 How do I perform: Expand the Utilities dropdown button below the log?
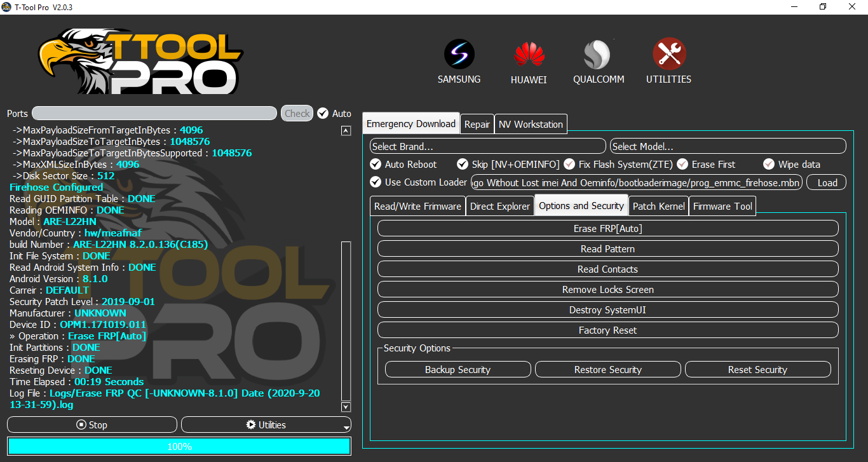[x=266, y=425]
